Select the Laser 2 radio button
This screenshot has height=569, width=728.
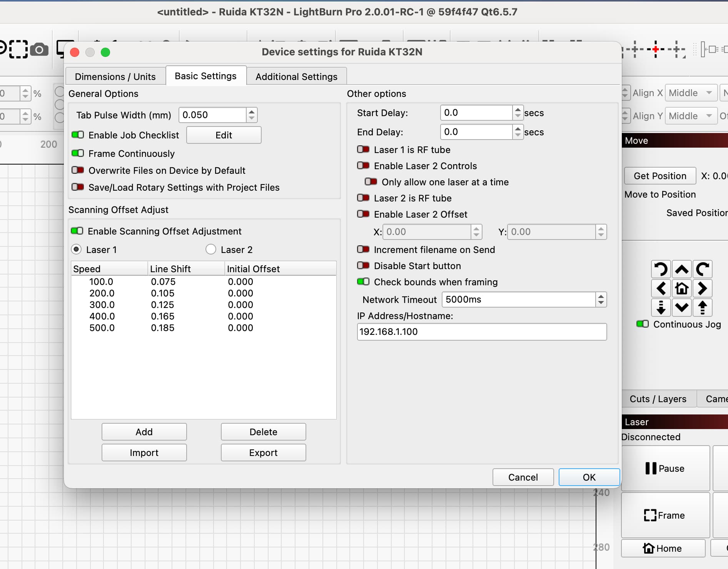click(211, 250)
